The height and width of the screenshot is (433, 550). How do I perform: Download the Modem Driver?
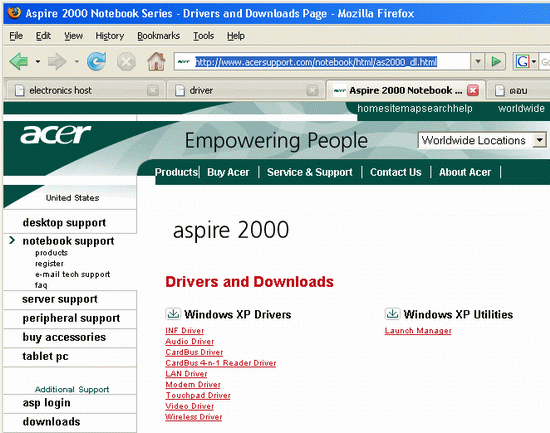[193, 385]
